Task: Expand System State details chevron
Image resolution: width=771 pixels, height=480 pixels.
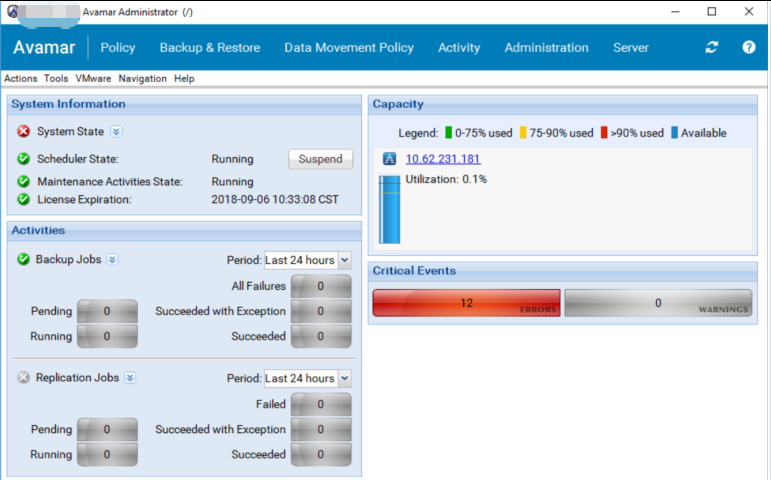Action: click(x=116, y=132)
